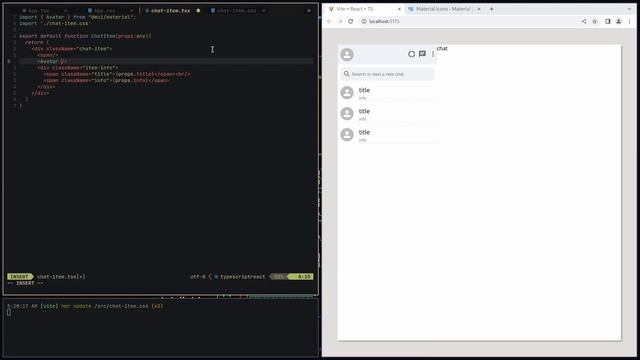The image size is (640, 360).
Task: Click the profile avatar in sidebar header
Action: 347,54
